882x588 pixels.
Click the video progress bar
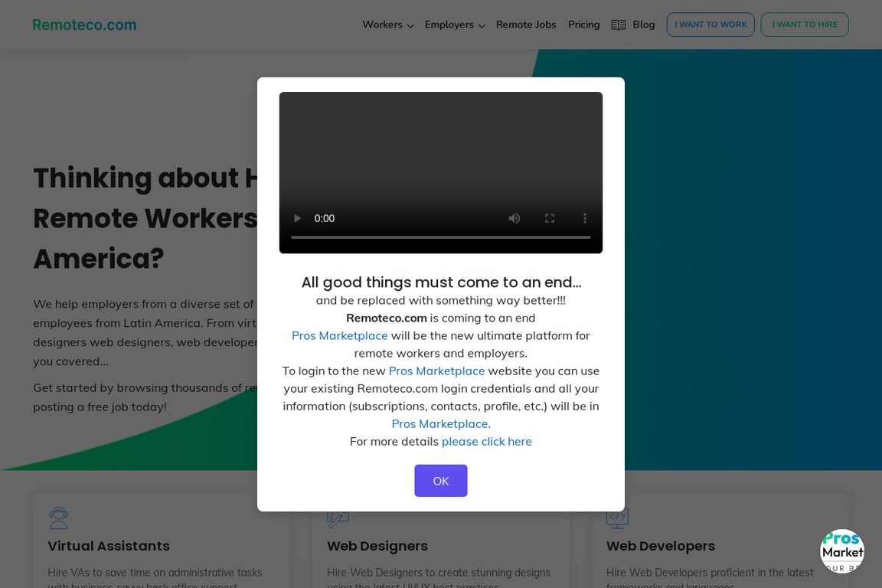click(x=440, y=237)
